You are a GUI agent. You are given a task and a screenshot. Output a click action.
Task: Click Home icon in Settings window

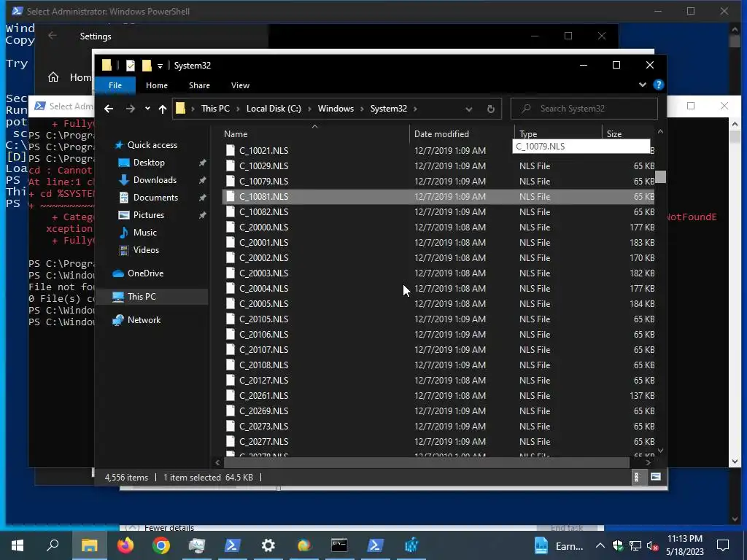tap(53, 77)
